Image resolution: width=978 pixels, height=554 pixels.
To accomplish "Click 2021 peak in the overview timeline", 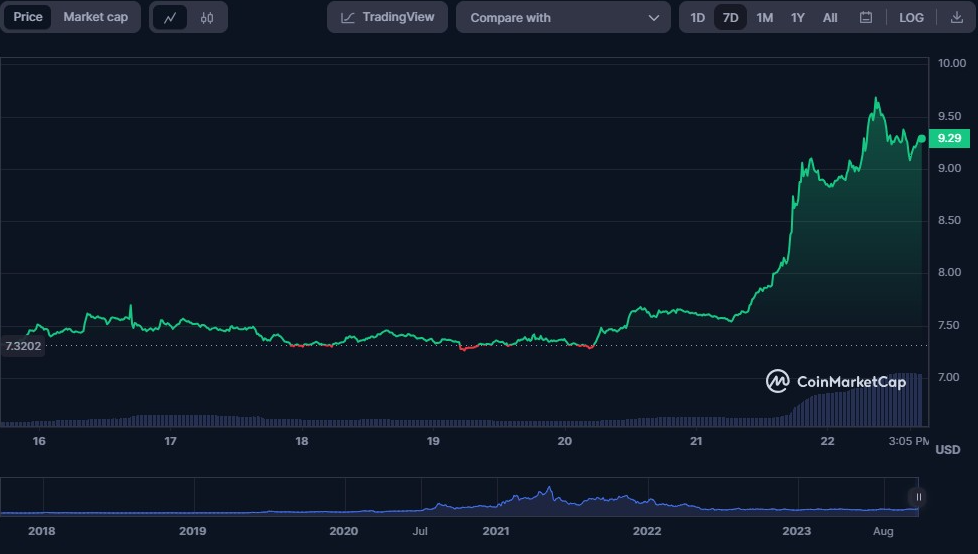I will tap(547, 491).
